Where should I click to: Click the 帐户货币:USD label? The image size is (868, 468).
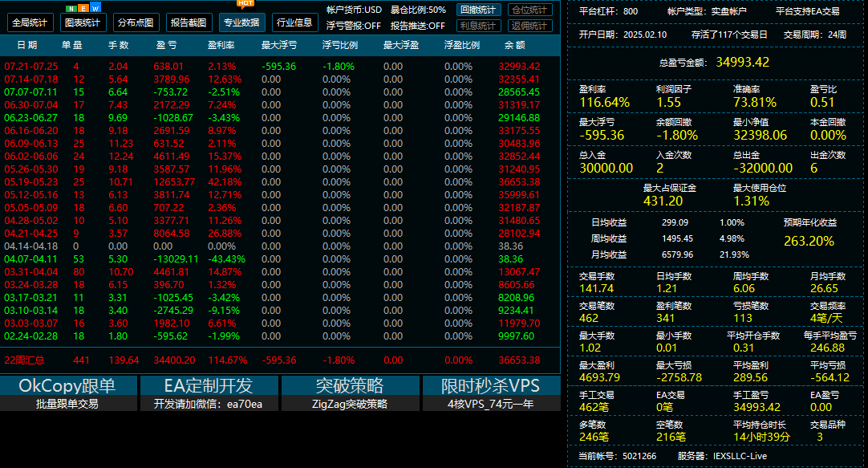pos(354,10)
